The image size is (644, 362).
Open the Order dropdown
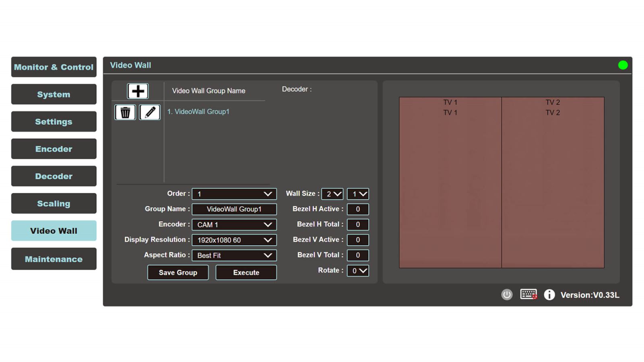(x=234, y=194)
